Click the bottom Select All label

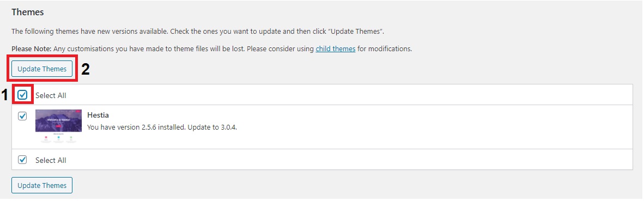pyautogui.click(x=51, y=160)
